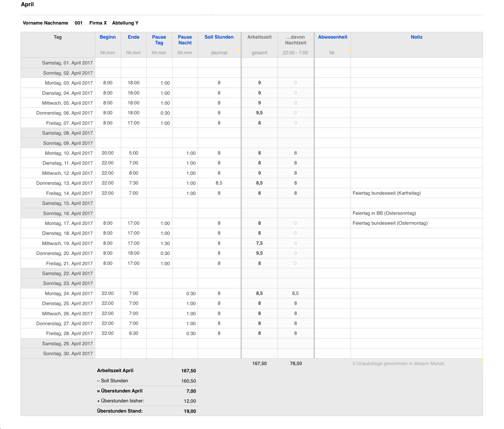
Task: Click the yellow comment marker in Soll Stunden header
Action: coord(238,50)
